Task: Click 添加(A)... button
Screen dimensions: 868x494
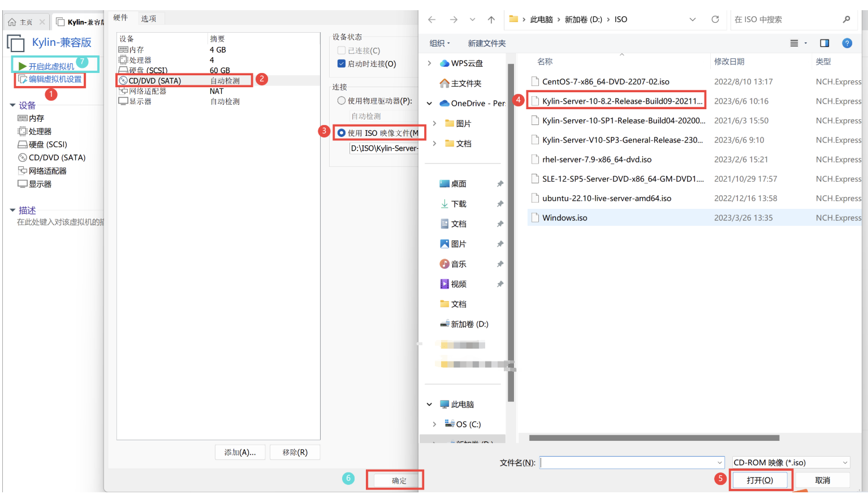Action: tap(240, 452)
